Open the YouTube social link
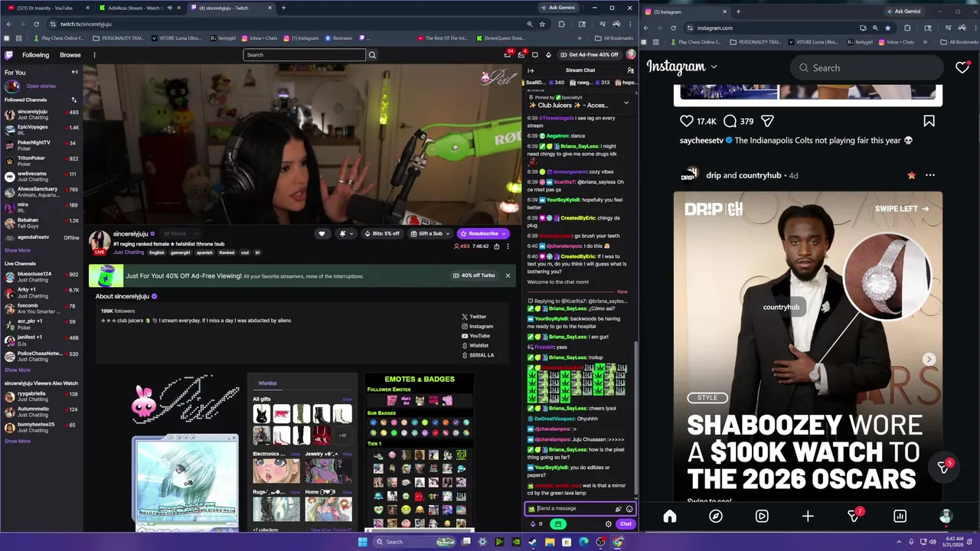This screenshot has height=551, width=980. [x=475, y=336]
